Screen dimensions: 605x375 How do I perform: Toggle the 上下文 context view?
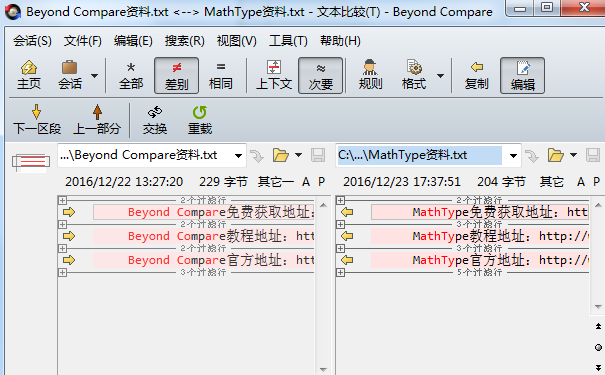274,75
